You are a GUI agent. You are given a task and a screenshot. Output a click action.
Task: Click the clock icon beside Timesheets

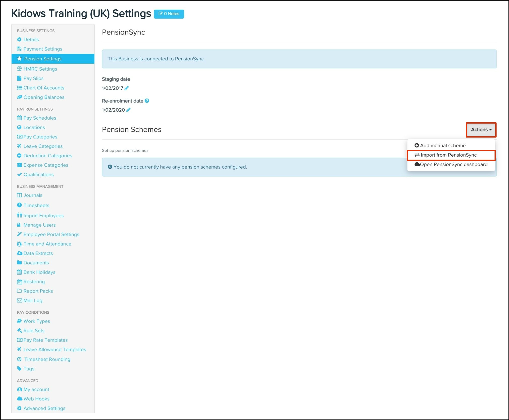point(19,205)
